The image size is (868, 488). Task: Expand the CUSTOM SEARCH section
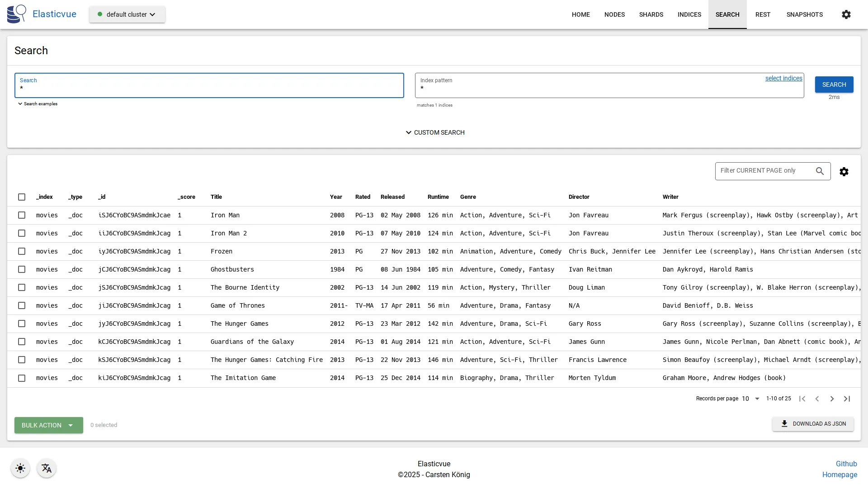point(434,132)
